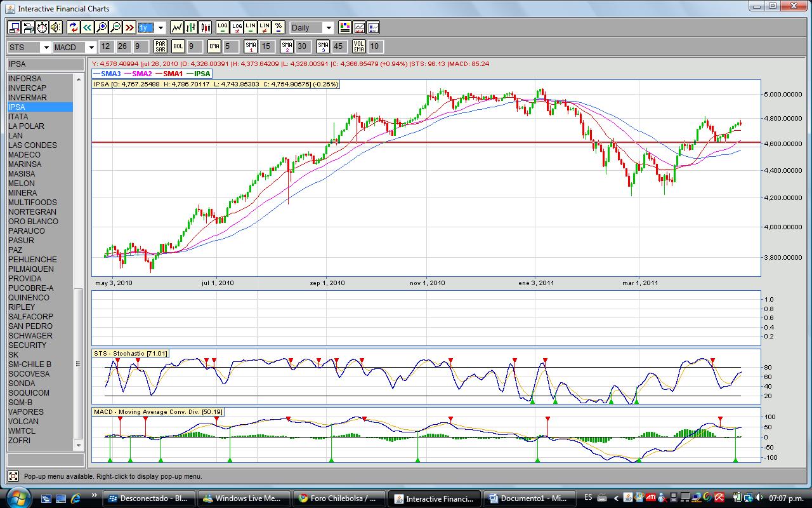Click the Bollinger period field showing 9
This screenshot has height=508, width=812.
pos(194,46)
